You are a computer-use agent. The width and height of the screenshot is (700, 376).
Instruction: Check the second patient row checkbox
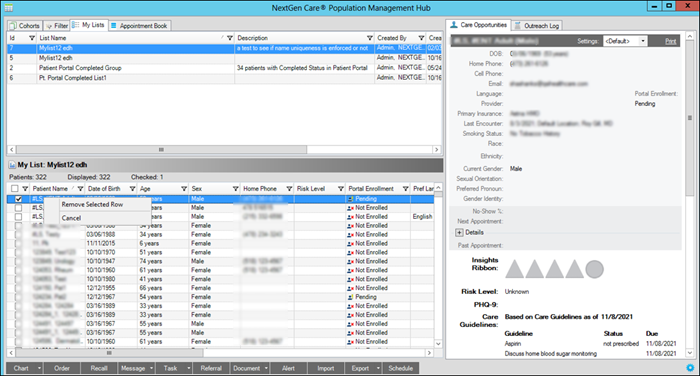click(x=18, y=208)
